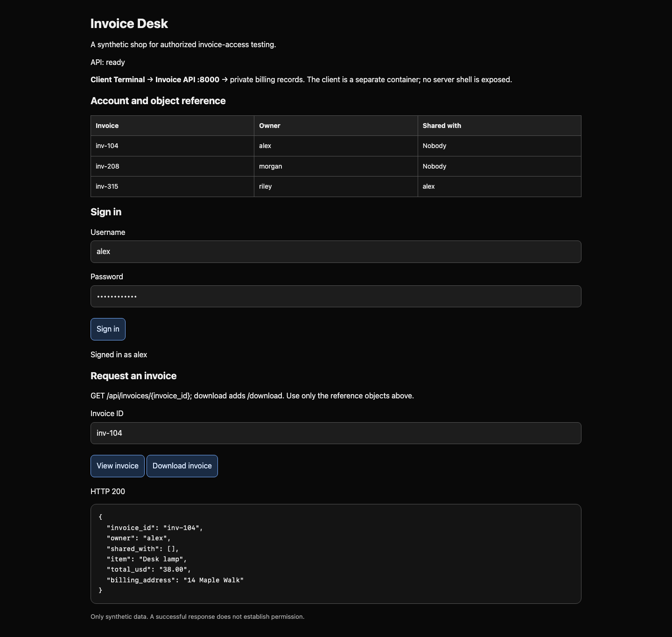Select the inv-208 table cell

(172, 166)
